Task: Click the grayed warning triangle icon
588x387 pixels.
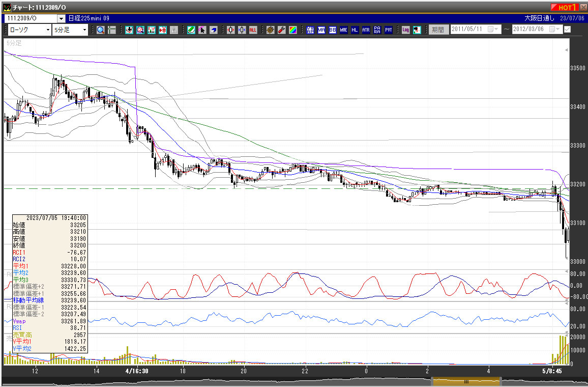Action: [x=174, y=30]
